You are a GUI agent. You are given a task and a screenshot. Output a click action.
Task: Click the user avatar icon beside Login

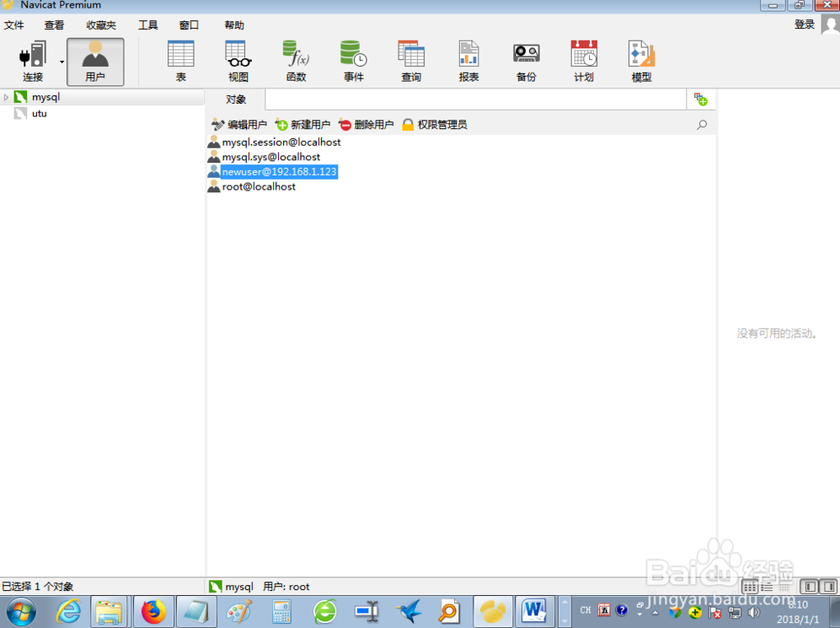(831, 24)
